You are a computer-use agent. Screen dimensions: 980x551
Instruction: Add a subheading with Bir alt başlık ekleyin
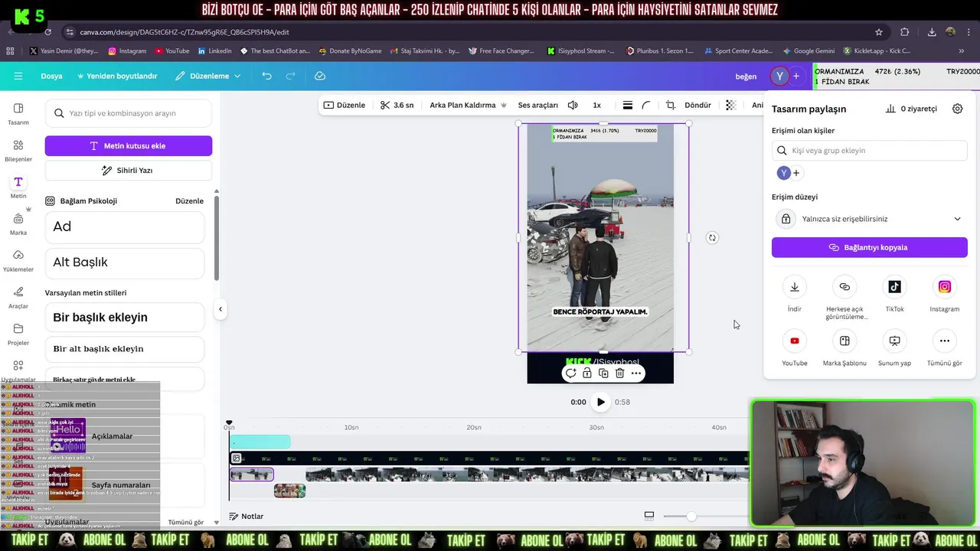[x=125, y=349]
